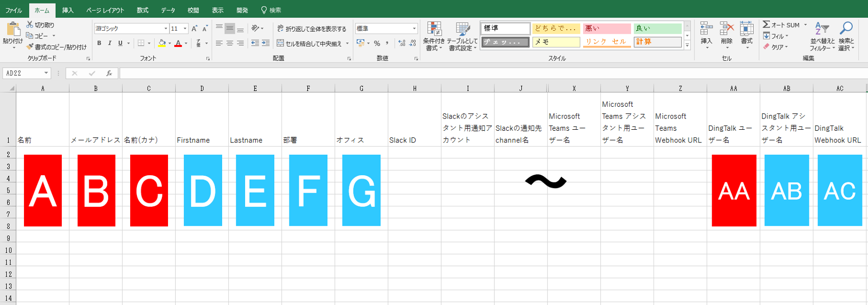The height and width of the screenshot is (305, 868).
Task: Click the Decrease Indent icon
Action: pyautogui.click(x=255, y=43)
